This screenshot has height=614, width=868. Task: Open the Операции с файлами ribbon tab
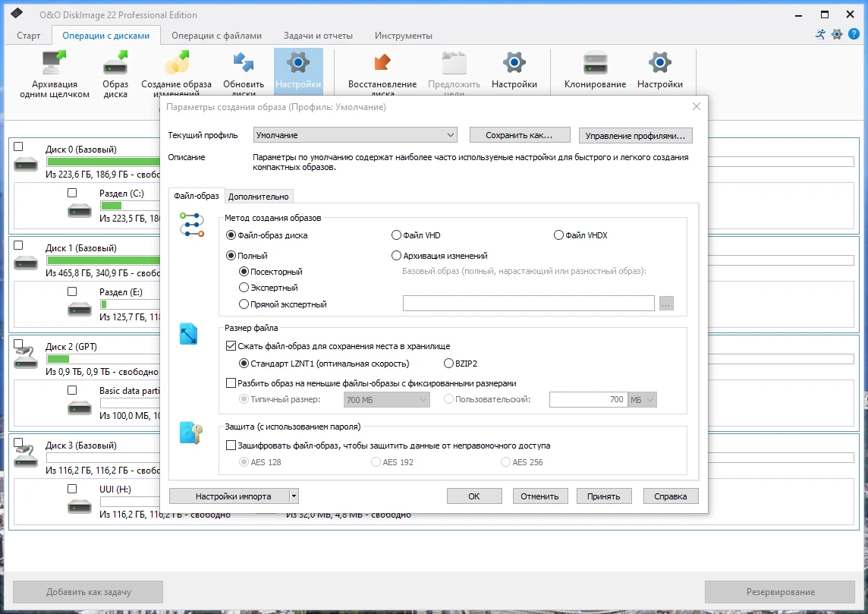[x=216, y=36]
